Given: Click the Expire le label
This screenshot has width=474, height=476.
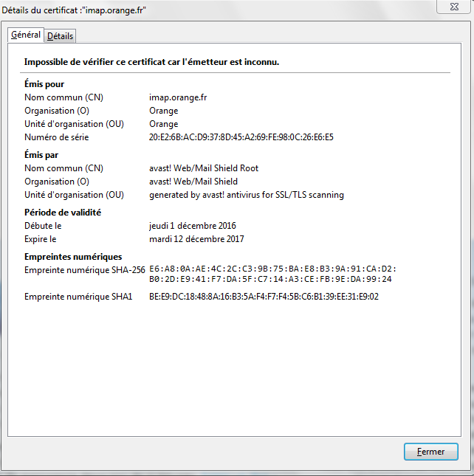Looking at the screenshot, I should point(41,239).
